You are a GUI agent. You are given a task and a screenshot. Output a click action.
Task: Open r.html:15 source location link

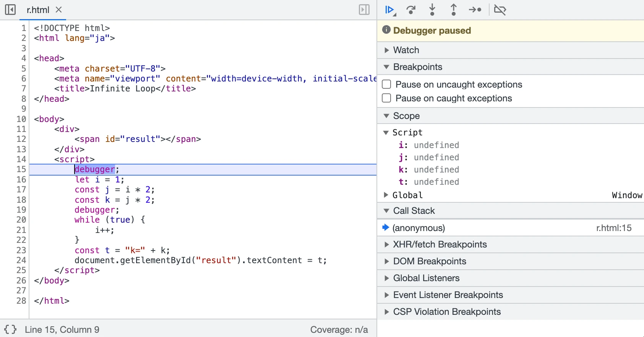[614, 228]
